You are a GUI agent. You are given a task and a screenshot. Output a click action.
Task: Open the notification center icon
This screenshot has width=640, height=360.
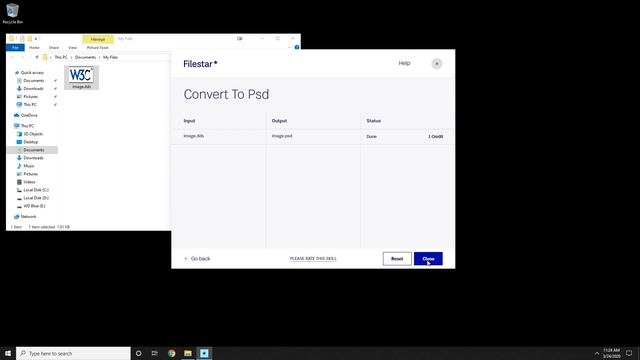click(629, 353)
